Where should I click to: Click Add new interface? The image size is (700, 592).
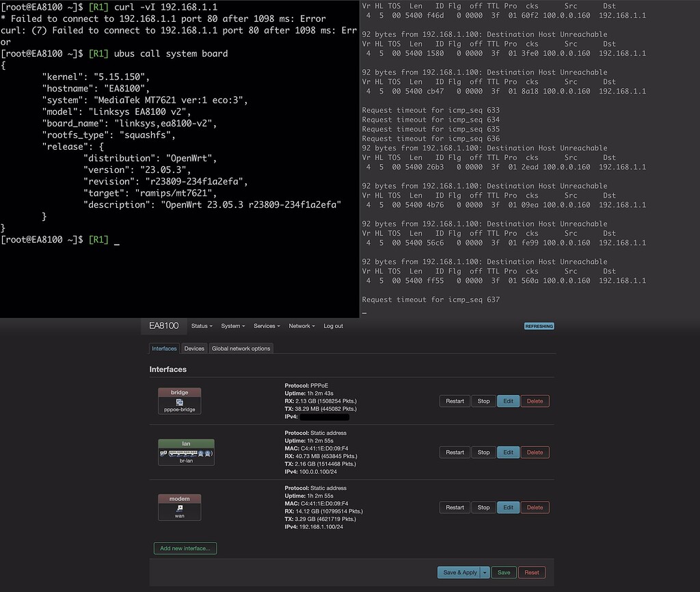click(x=185, y=548)
